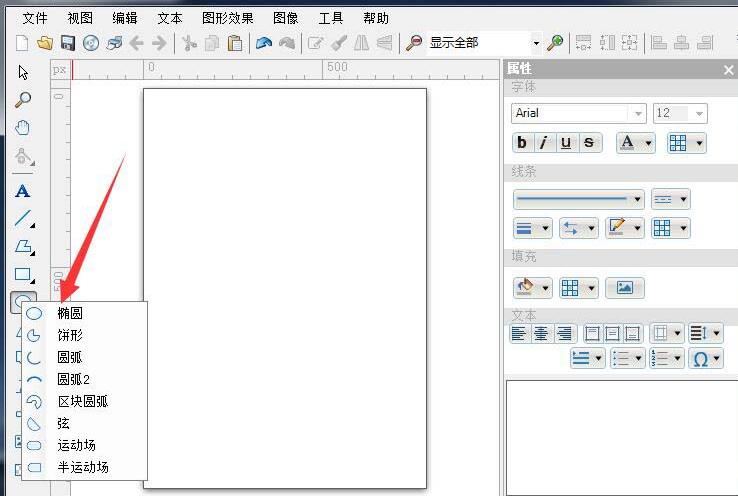Viewport: 738px width, 496px height.
Task: Toggle underline text formatting
Action: 566,143
